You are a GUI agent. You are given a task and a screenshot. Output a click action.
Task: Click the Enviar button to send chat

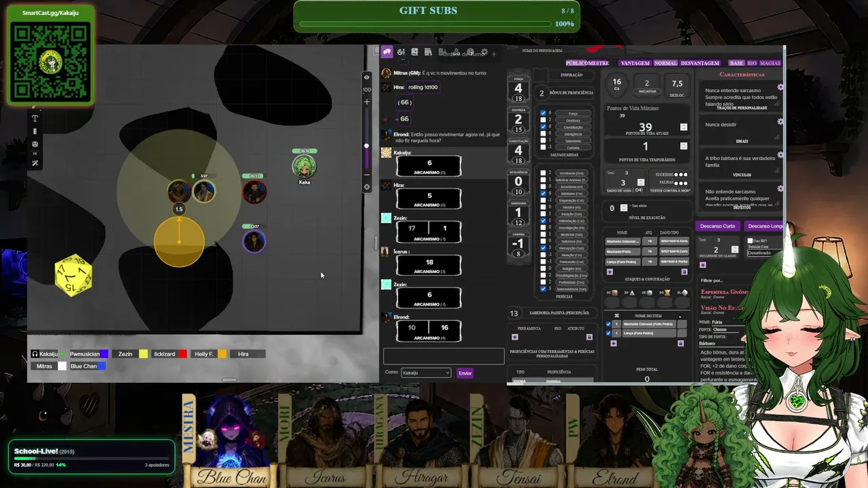[465, 373]
